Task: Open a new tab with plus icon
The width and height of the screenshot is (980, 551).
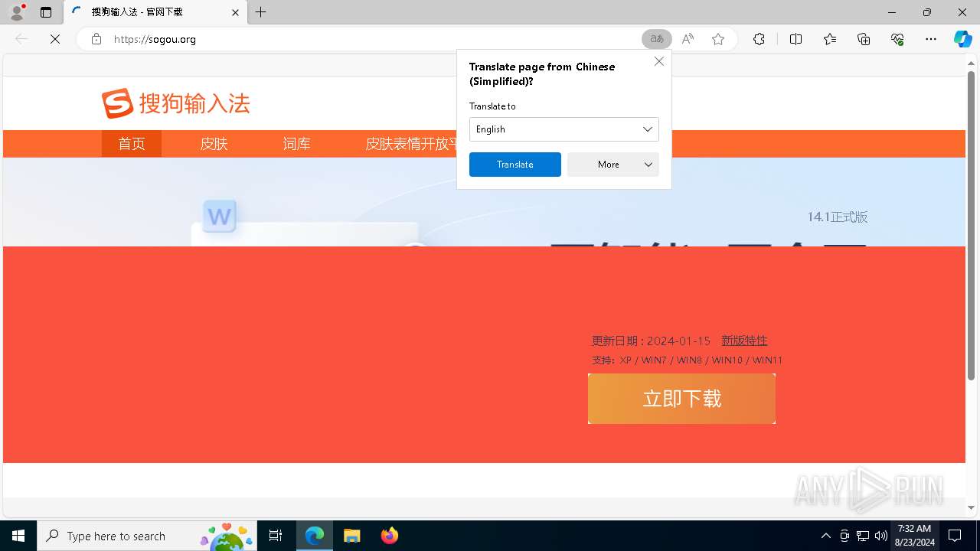Action: (261, 12)
